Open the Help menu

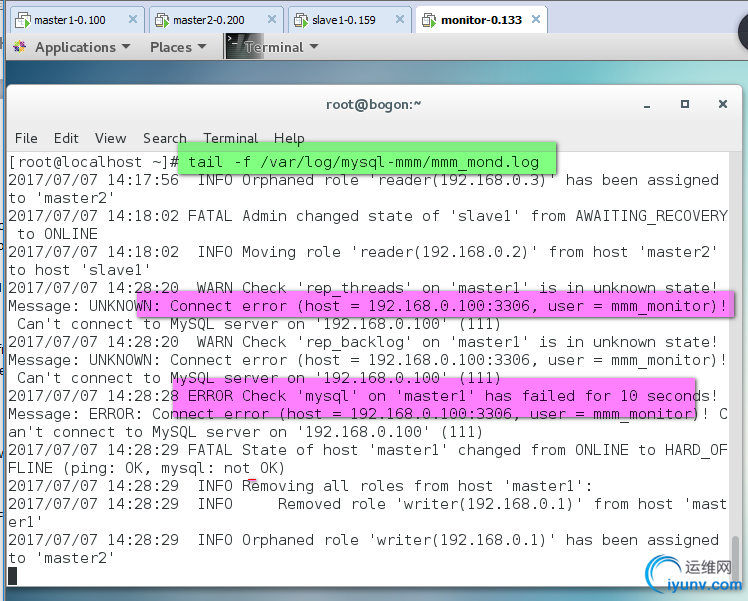[289, 138]
